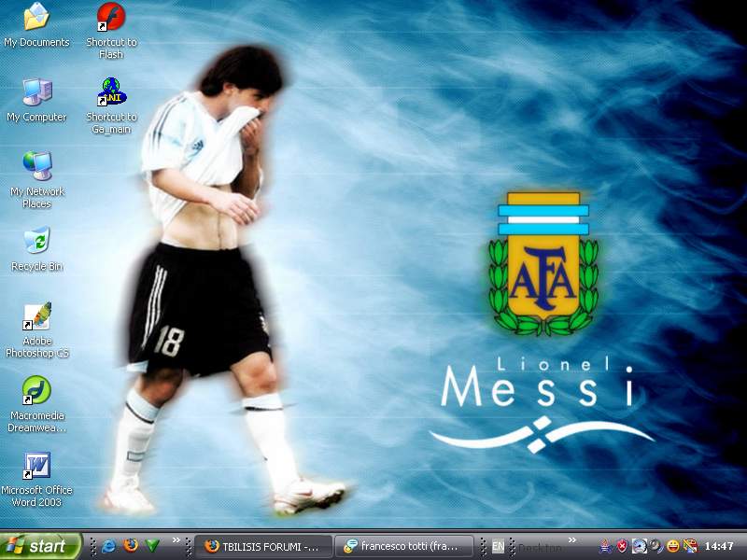
Task: Launch Internet Explorer from Quick Launch
Action: click(108, 546)
